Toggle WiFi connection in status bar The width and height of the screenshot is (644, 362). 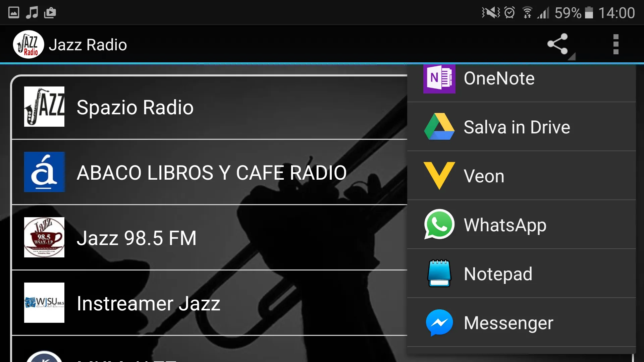coord(528,12)
